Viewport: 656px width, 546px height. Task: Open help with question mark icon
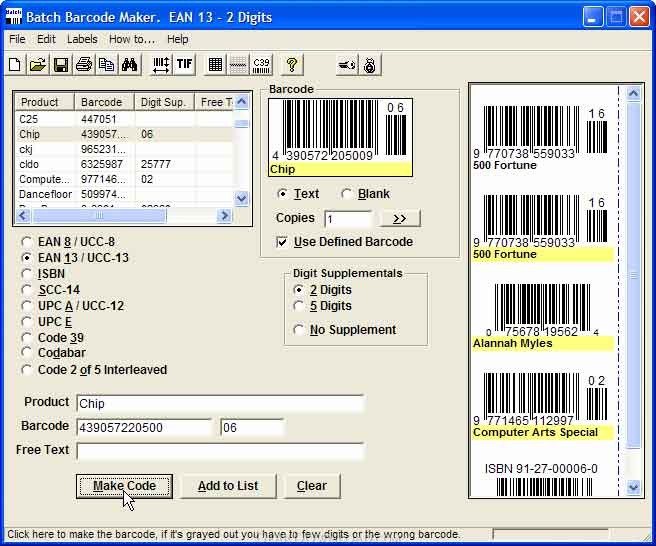(x=292, y=65)
